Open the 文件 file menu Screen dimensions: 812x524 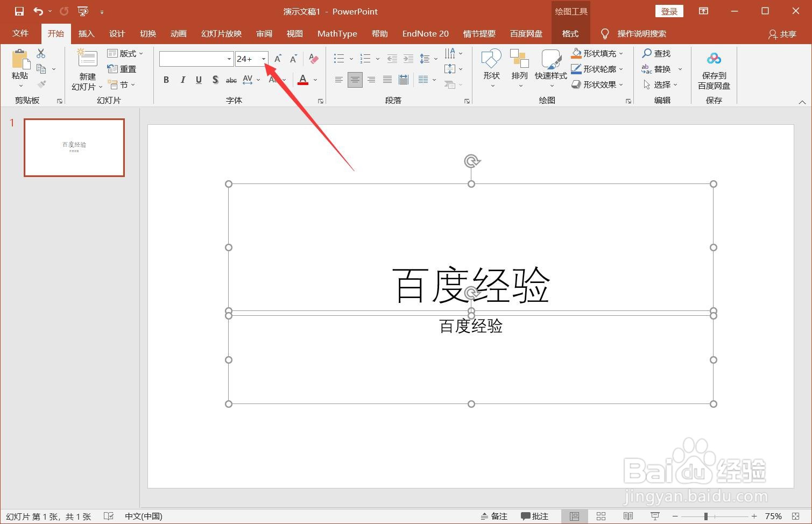click(x=20, y=33)
